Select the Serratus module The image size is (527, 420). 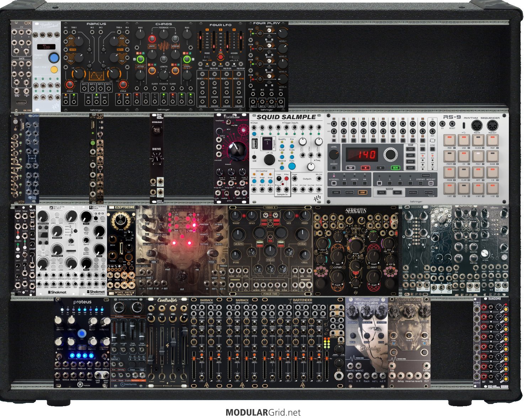(x=356, y=251)
